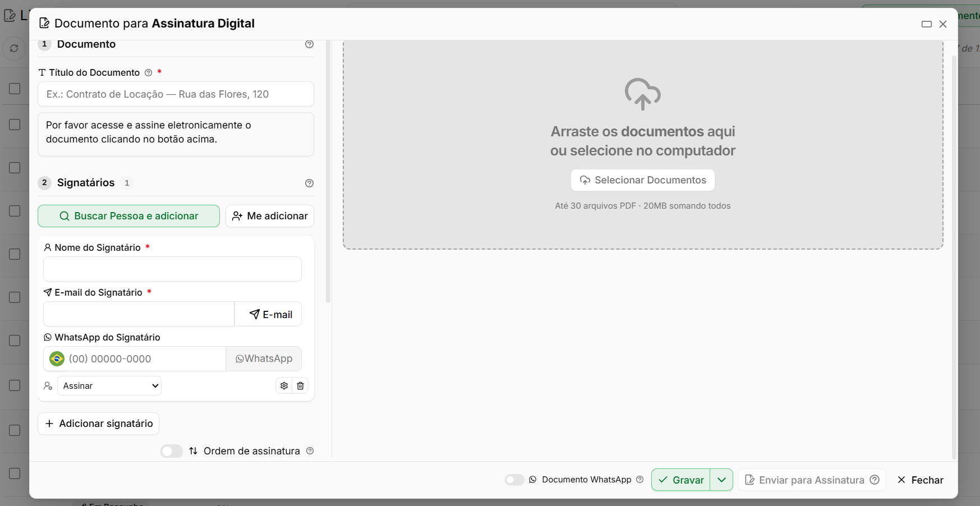Close the dialog with the X icon
The image size is (980, 506).
[x=943, y=24]
